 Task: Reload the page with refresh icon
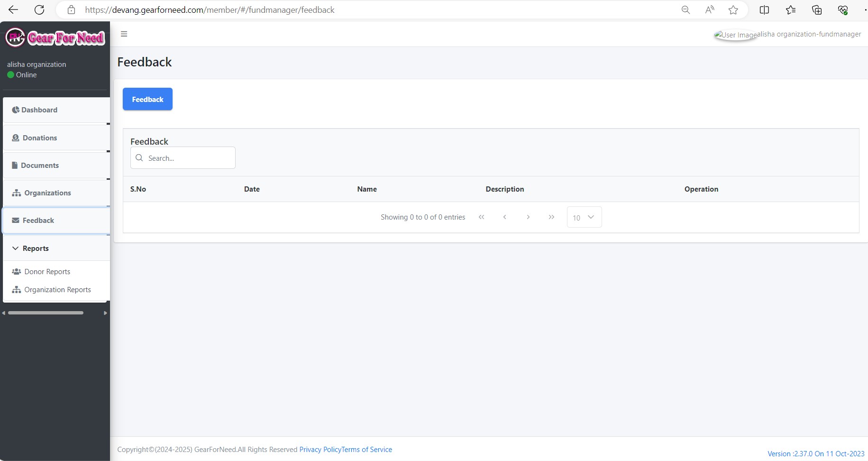(x=39, y=9)
